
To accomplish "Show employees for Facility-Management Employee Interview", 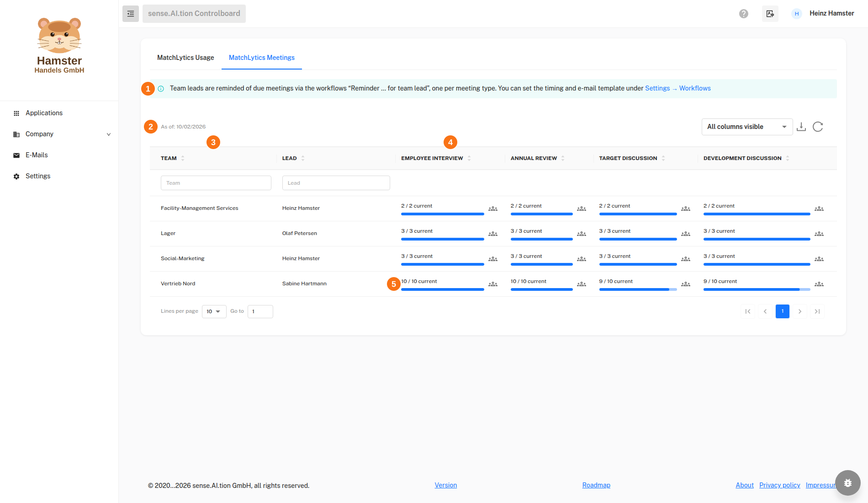I will 493,209.
